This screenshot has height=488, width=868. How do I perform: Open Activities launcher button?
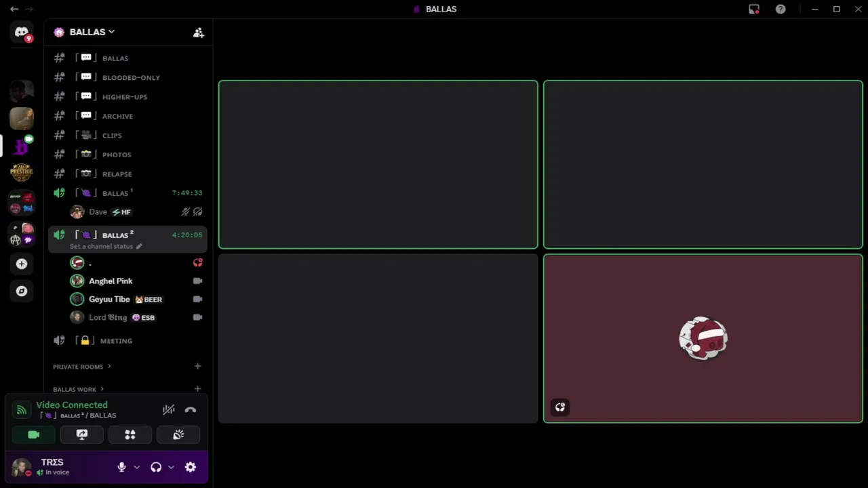tap(130, 434)
